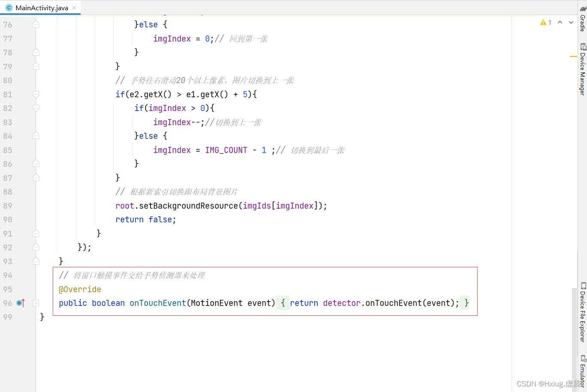Click the 'root' variable on line 89
This screenshot has height=392, width=587.
(125, 206)
